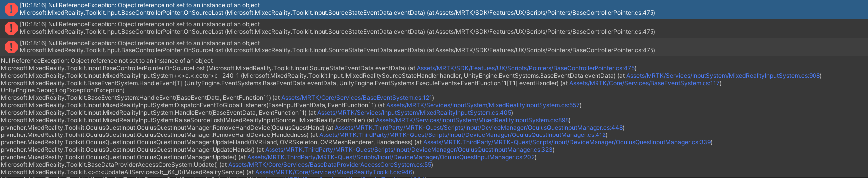Open the BaseControllerPointer.cs:475 link in stack trace

pyautogui.click(x=526, y=68)
